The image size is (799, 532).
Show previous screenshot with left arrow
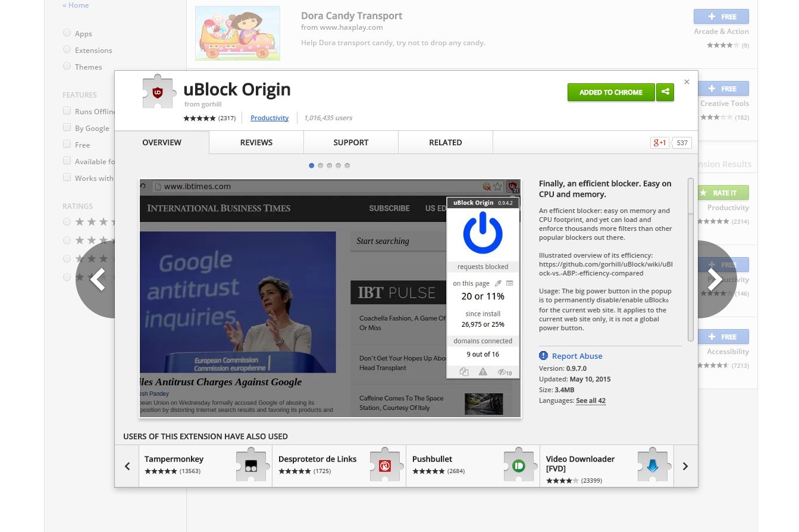click(x=96, y=279)
